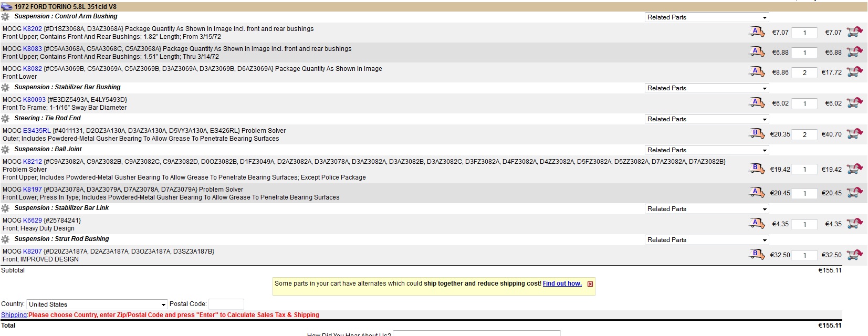Open Related Parts dropdown for Control Arm Bushing
This screenshot has width=868, height=336.
(707, 17)
